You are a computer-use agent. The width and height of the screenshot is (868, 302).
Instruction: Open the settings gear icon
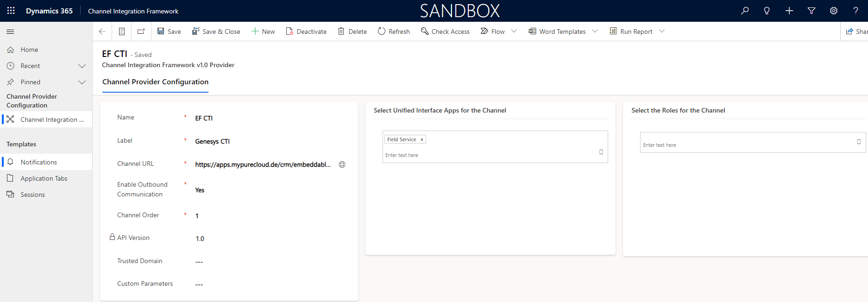[834, 11]
